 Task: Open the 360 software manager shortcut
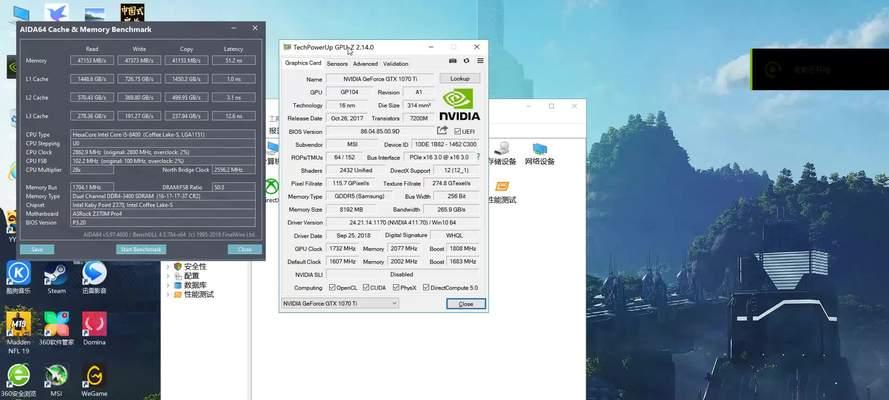pos(56,329)
